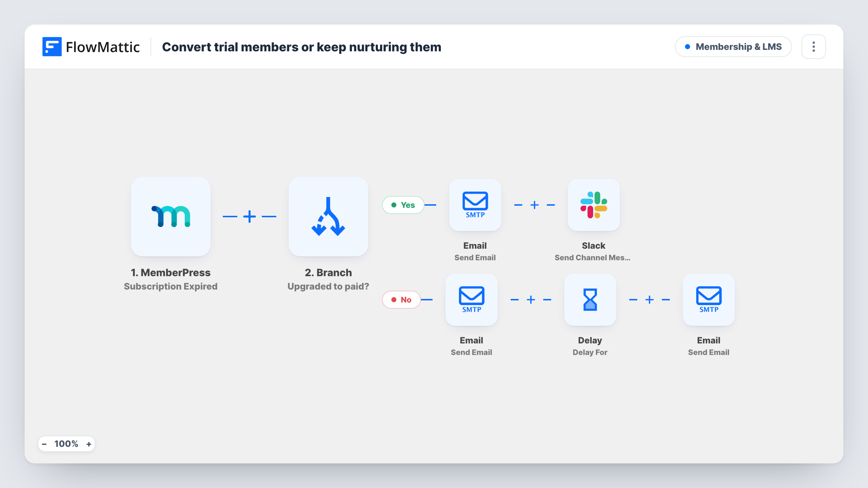Image resolution: width=868 pixels, height=488 pixels.
Task: Click 'Send Channel Mes...' text under Slack
Action: click(x=592, y=258)
